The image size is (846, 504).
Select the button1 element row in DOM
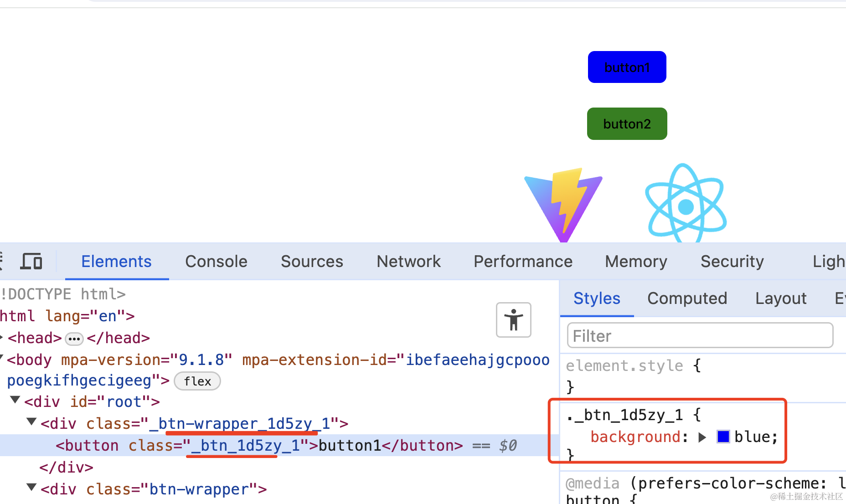coord(279,445)
